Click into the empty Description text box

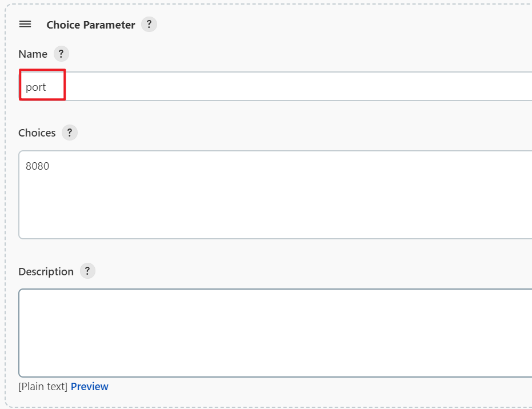(x=275, y=333)
